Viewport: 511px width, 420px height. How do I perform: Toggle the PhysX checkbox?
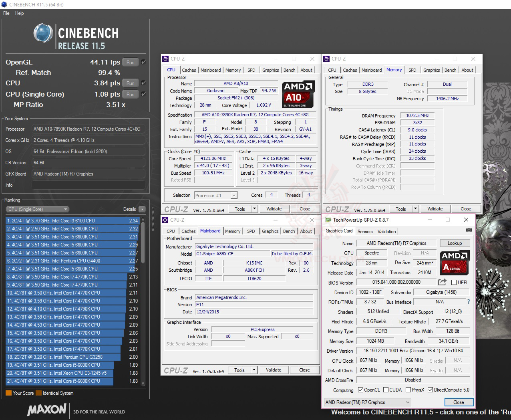(408, 390)
